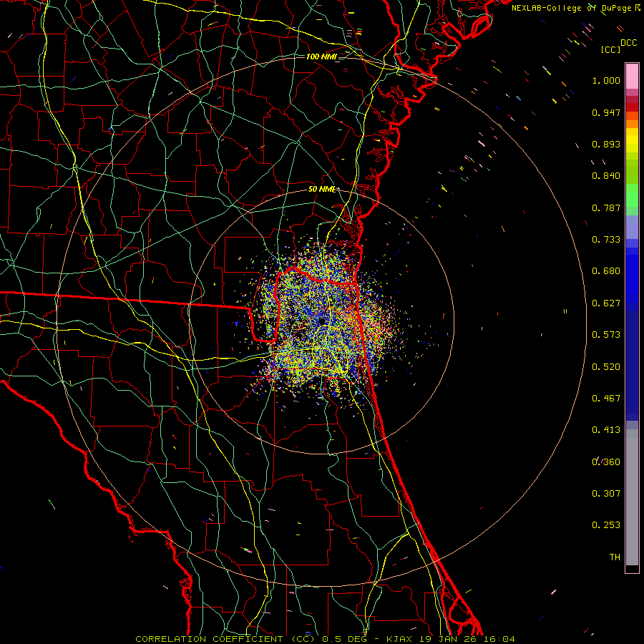This screenshot has height=644, width=644.
Task: Click the [CC] units label
Action: point(610,49)
